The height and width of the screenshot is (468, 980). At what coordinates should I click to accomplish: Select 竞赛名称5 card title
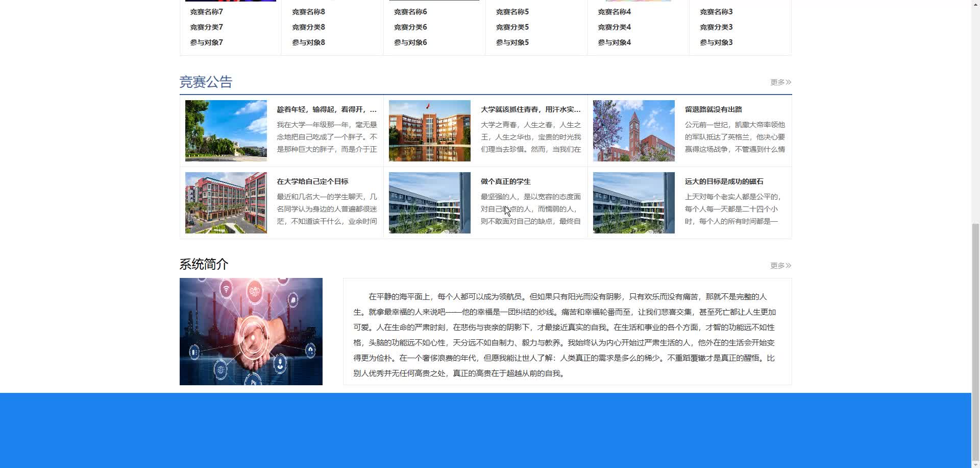tap(512, 12)
